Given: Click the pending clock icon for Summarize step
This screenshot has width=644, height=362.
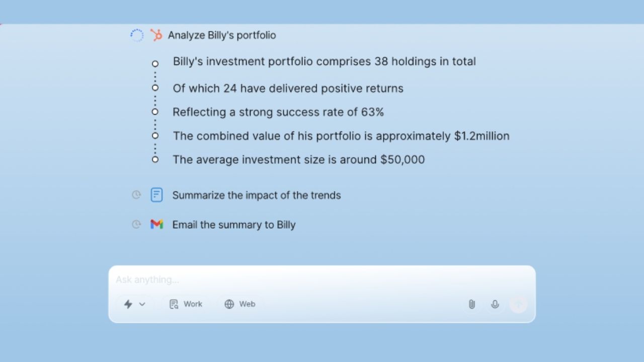Looking at the screenshot, I should pyautogui.click(x=136, y=195).
